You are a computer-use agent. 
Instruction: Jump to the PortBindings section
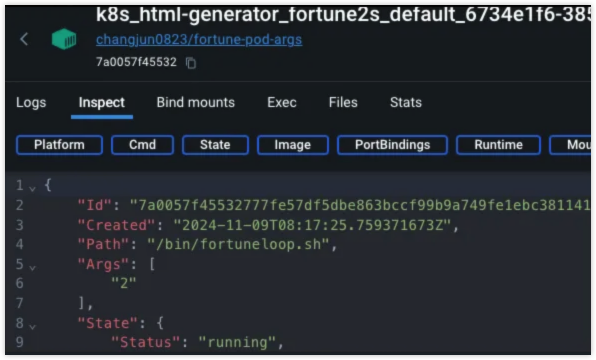click(x=392, y=145)
